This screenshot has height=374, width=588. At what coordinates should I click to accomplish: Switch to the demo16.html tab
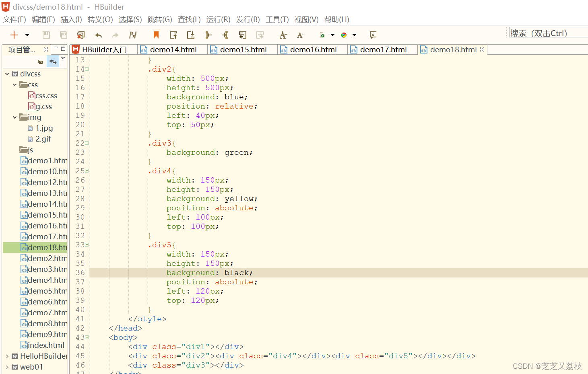pyautogui.click(x=313, y=49)
